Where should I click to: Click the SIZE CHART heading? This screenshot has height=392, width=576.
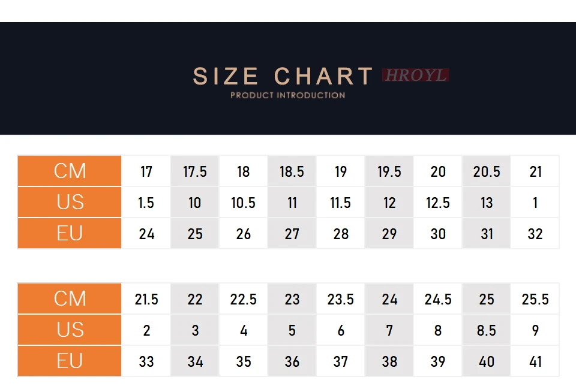tap(283, 76)
